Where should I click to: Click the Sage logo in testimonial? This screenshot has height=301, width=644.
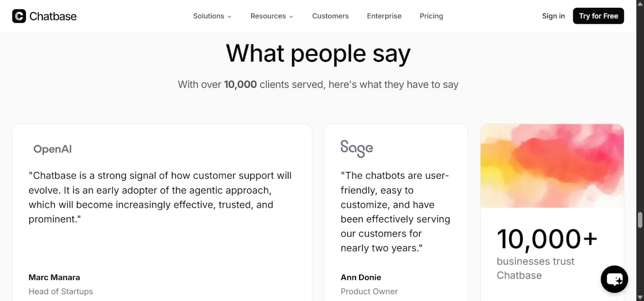click(x=357, y=149)
